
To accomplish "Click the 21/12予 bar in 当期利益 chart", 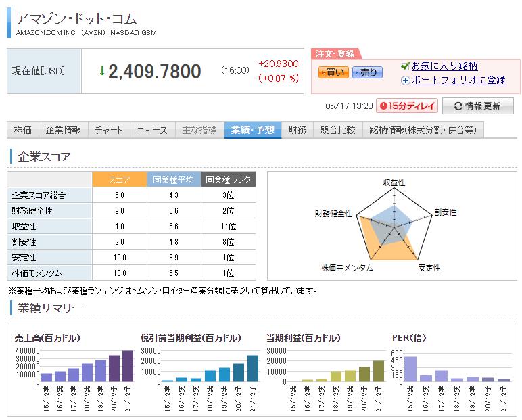I will (379, 371).
